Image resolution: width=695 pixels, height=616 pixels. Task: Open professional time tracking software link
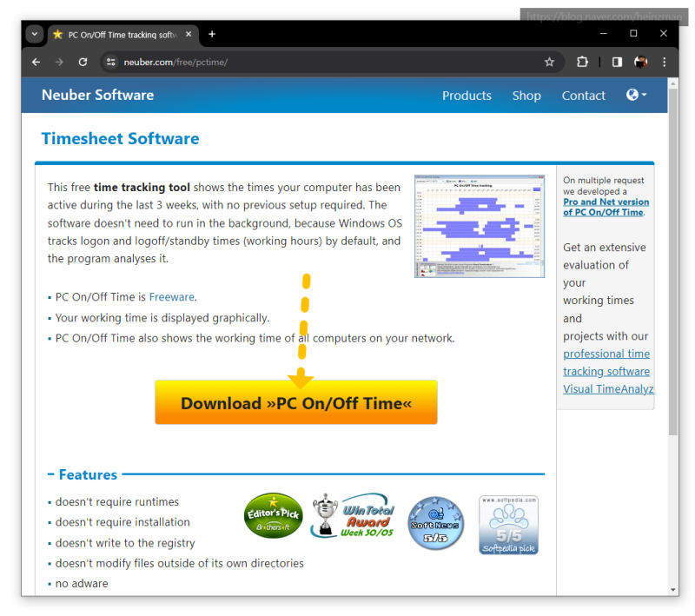(608, 371)
